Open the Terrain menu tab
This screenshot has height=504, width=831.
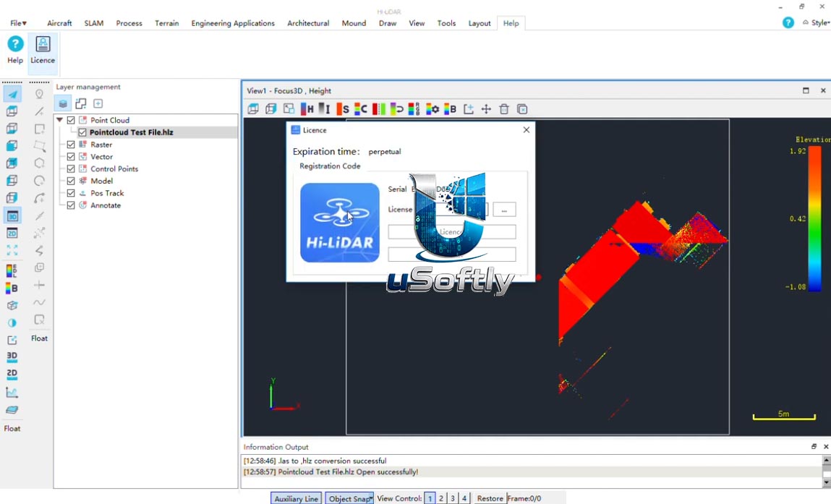pos(166,23)
